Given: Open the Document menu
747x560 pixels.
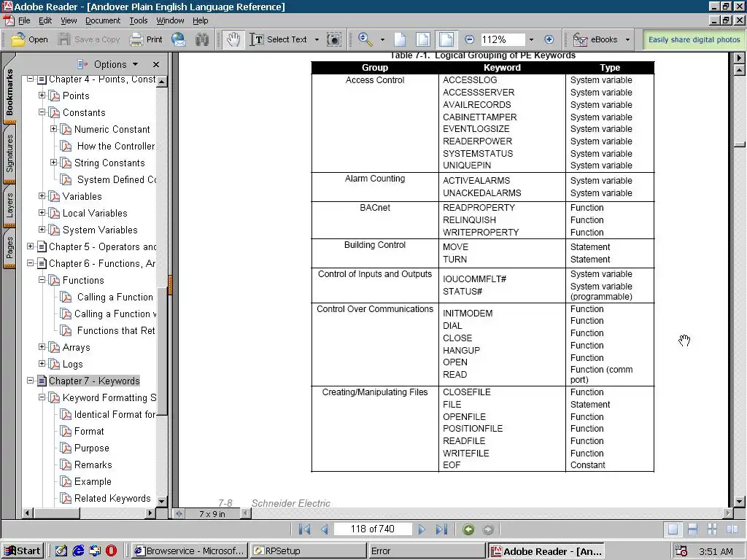Looking at the screenshot, I should 103,20.
